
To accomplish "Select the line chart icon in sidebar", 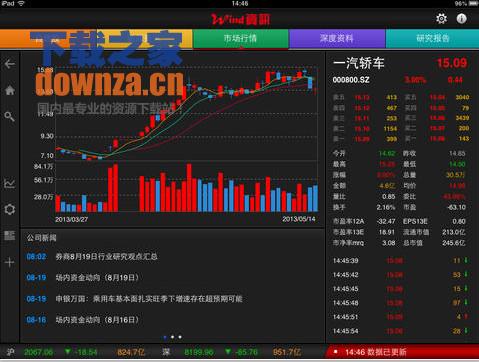I will pyautogui.click(x=10, y=183).
